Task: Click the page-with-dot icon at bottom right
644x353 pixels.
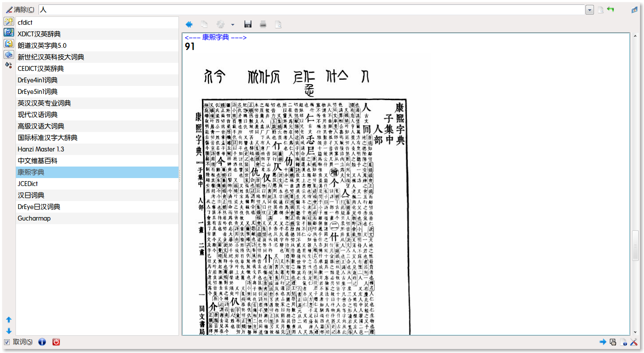Action: click(624, 342)
